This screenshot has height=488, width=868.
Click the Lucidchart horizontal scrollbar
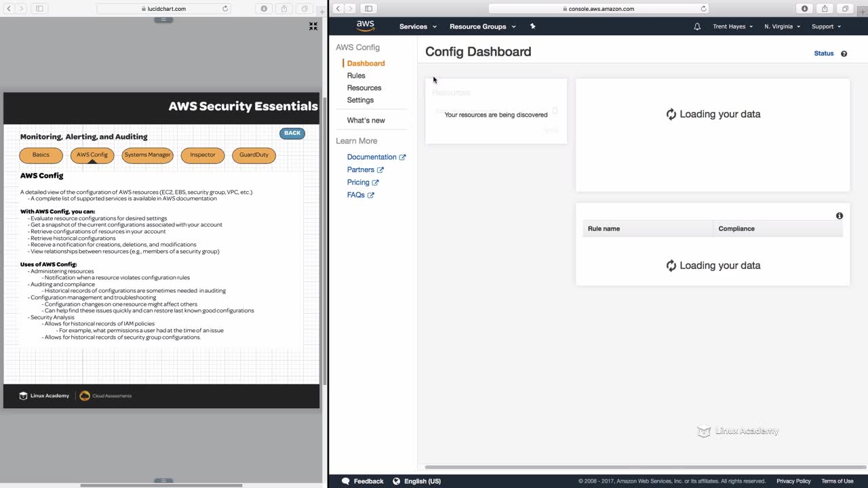(x=161, y=485)
